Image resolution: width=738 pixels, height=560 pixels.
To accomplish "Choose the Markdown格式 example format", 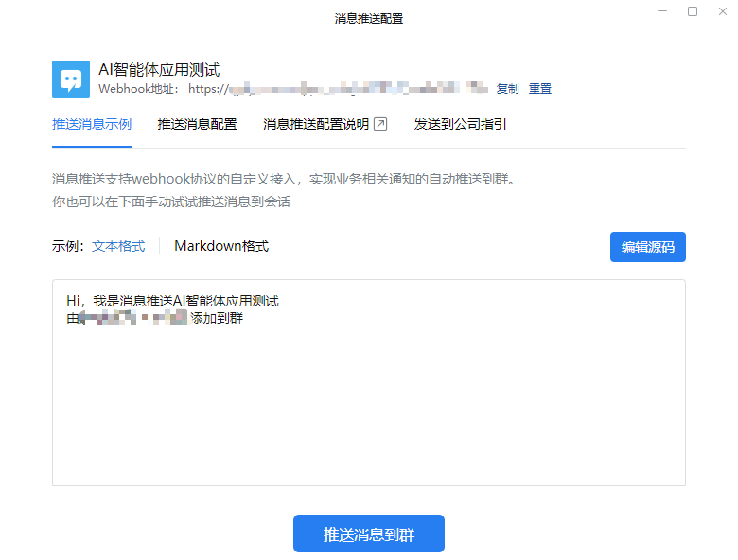I will tap(221, 246).
